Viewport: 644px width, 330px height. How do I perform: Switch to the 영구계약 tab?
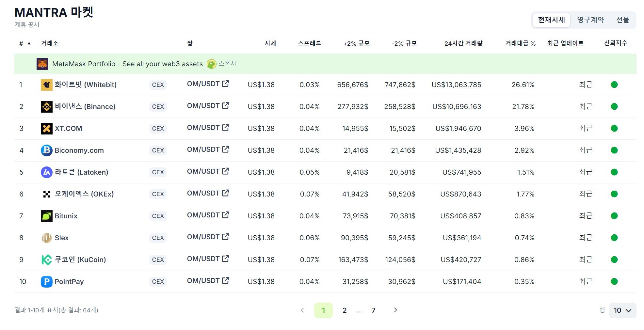590,20
